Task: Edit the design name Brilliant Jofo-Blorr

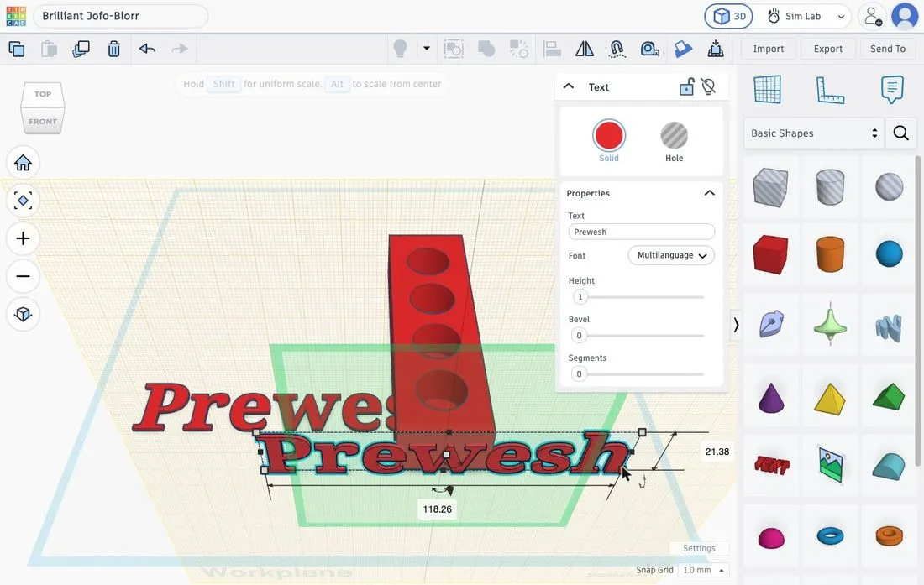Action: [x=121, y=16]
